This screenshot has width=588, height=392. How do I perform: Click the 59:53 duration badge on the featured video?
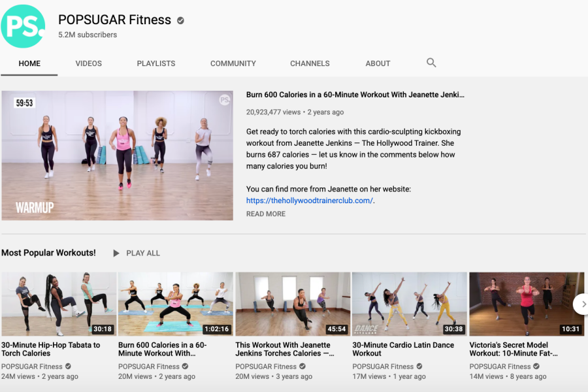(x=24, y=103)
